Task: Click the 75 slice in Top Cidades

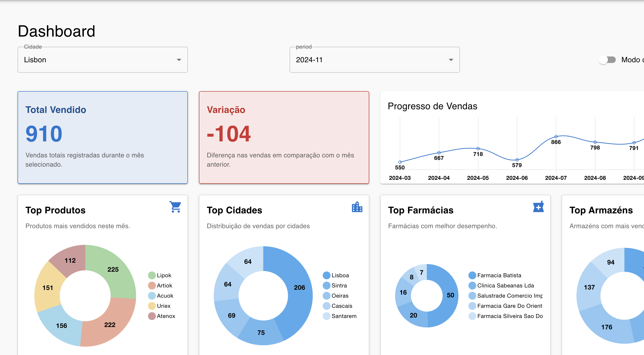Action: coord(261,333)
